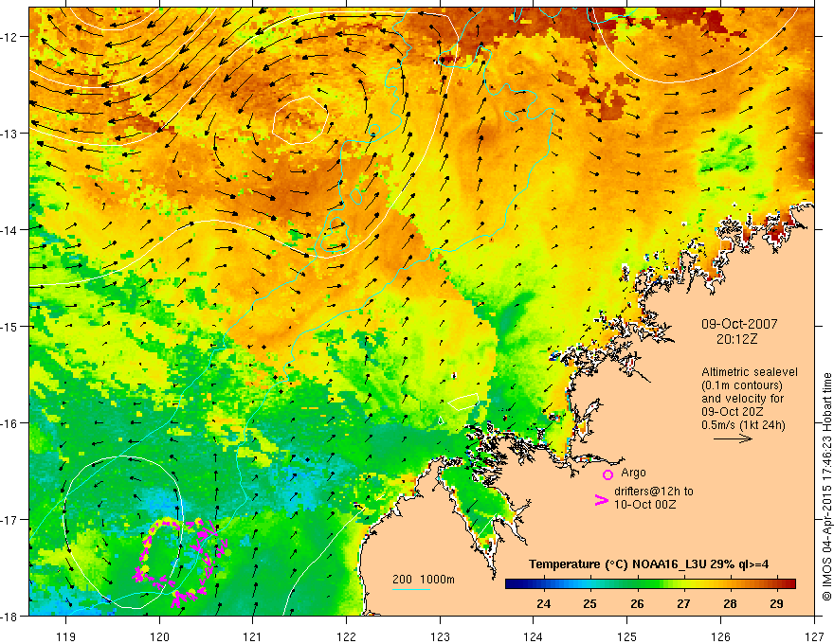
Task: Click the 'Altimetric sealevel' text
Action: pos(750,372)
